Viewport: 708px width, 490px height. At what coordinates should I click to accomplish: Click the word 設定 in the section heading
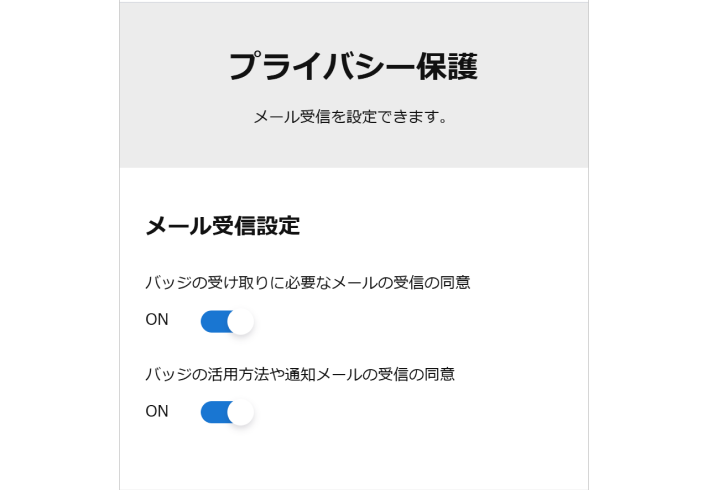[x=279, y=226]
